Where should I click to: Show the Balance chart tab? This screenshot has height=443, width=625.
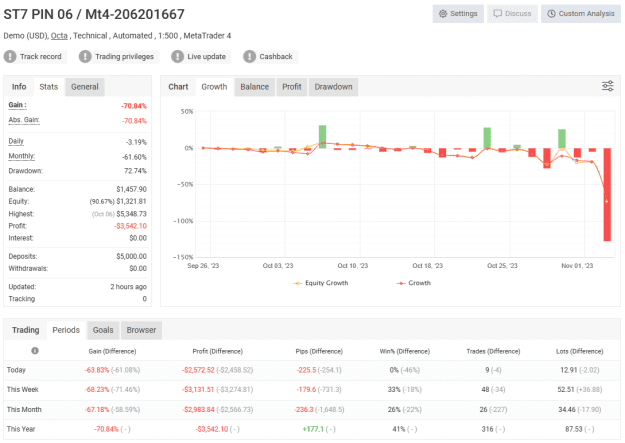coord(255,87)
